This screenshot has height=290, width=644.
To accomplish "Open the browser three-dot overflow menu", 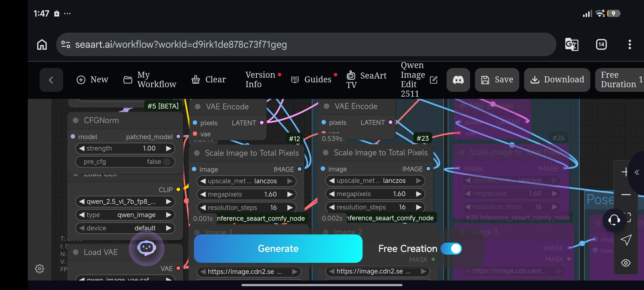I will click(x=630, y=45).
